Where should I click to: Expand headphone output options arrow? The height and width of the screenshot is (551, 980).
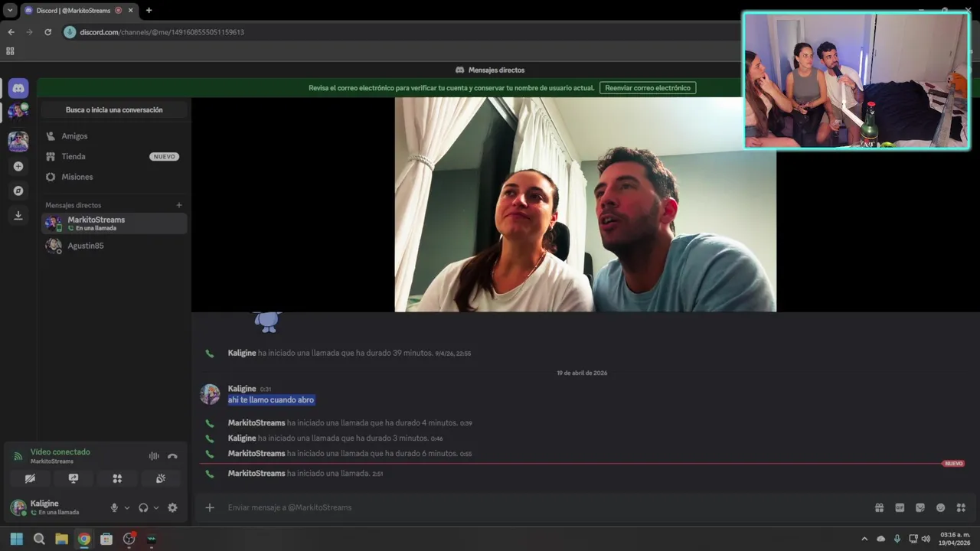pyautogui.click(x=156, y=507)
